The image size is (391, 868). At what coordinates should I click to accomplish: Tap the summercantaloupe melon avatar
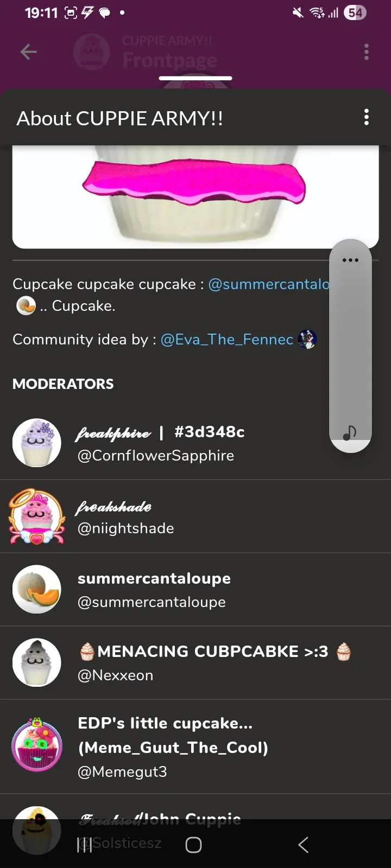[37, 590]
